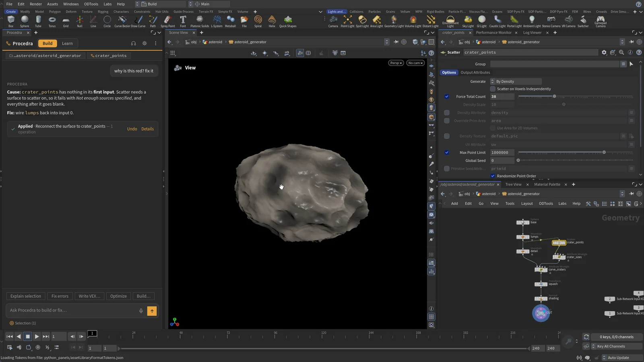Viewport: 644px width, 362px height.
Task: Open Procedra settings gear
Action: point(144,43)
